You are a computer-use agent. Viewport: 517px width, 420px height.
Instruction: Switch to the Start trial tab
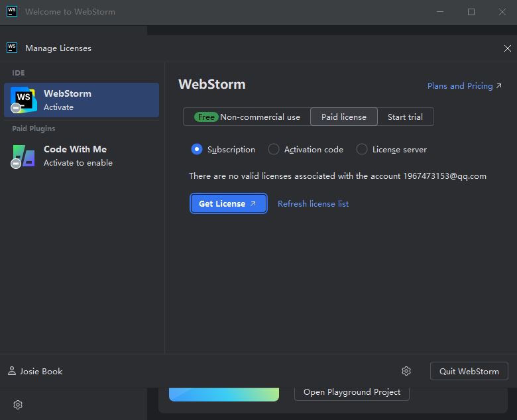click(405, 117)
